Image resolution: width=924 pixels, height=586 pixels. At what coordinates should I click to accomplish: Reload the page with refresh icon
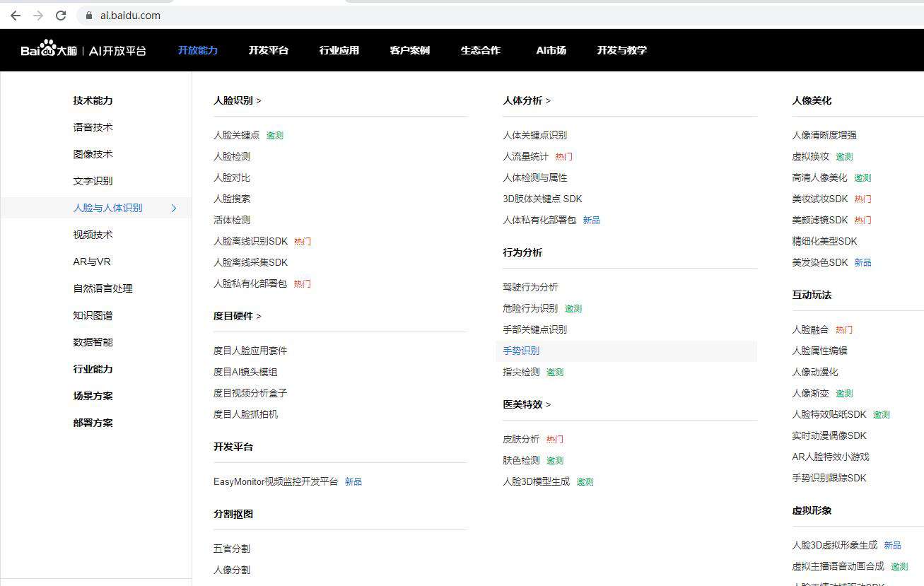[x=61, y=15]
